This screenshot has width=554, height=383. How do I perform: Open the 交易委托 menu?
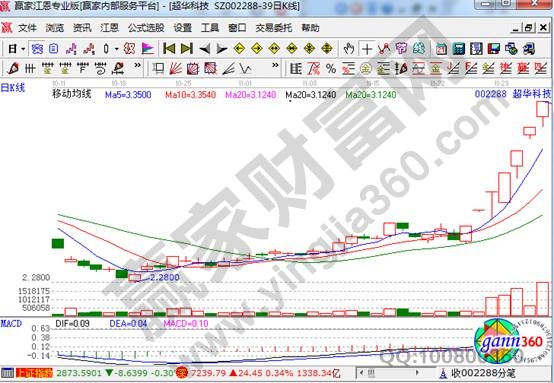click(x=274, y=28)
